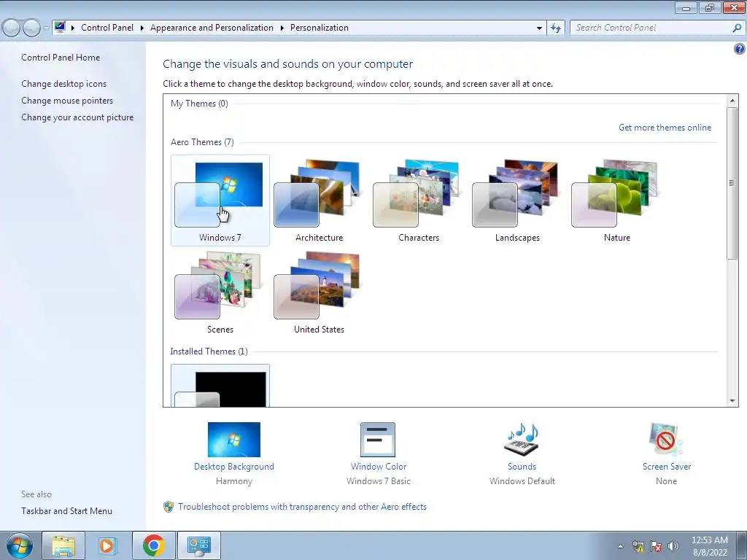Go to Control Panel Home
This screenshot has height=560, width=747.
coord(61,58)
